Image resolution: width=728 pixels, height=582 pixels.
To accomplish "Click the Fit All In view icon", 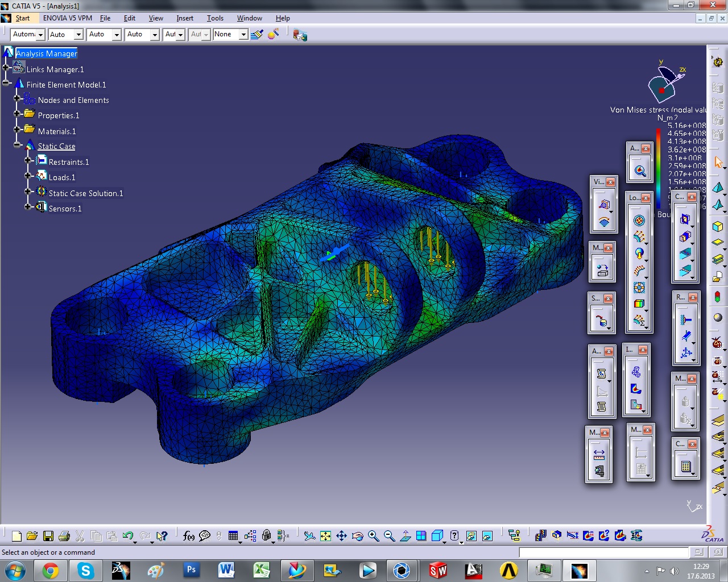I will tap(325, 536).
